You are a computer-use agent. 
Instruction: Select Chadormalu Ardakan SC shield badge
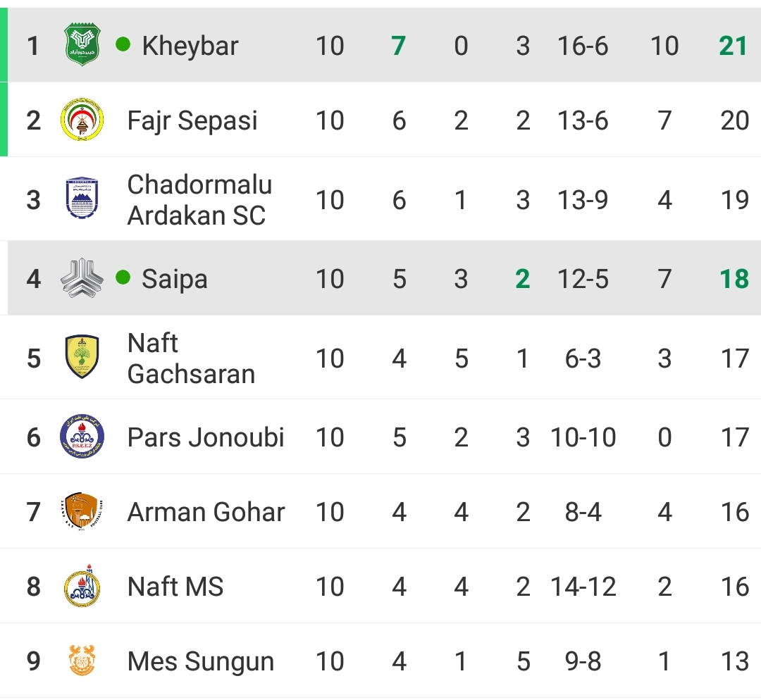(82, 199)
